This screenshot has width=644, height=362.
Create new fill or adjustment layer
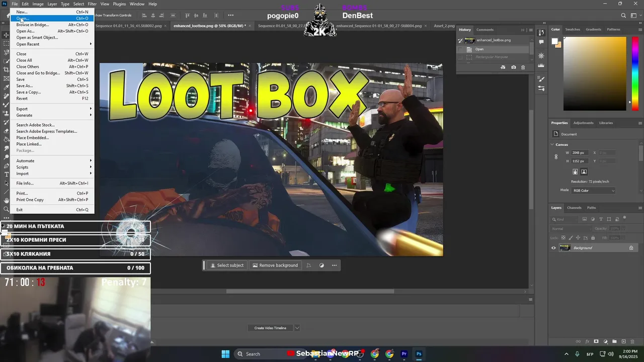(605, 342)
